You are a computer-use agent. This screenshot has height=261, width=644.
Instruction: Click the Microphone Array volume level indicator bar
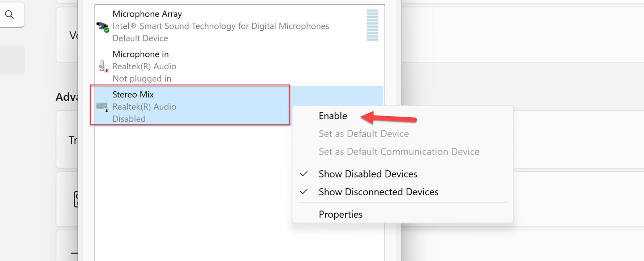(372, 25)
